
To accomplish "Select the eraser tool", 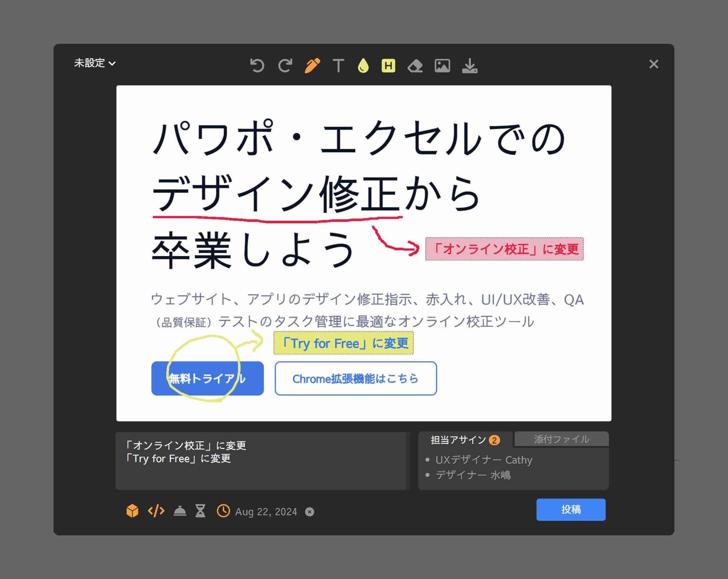I will click(415, 66).
